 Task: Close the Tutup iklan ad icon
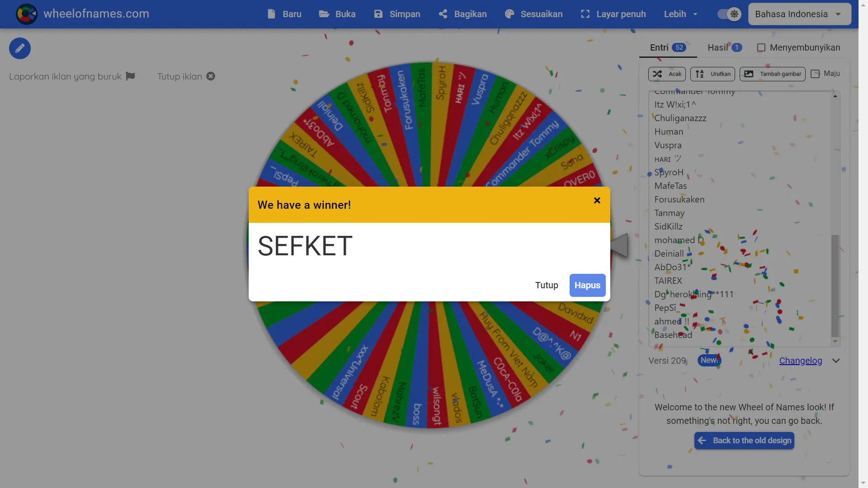(x=211, y=76)
